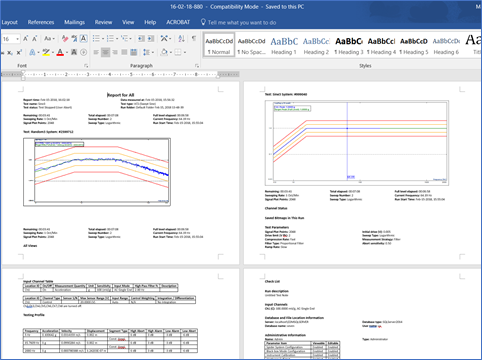Toggle Center alignment
This screenshot has width=482, height=360.
(105, 52)
